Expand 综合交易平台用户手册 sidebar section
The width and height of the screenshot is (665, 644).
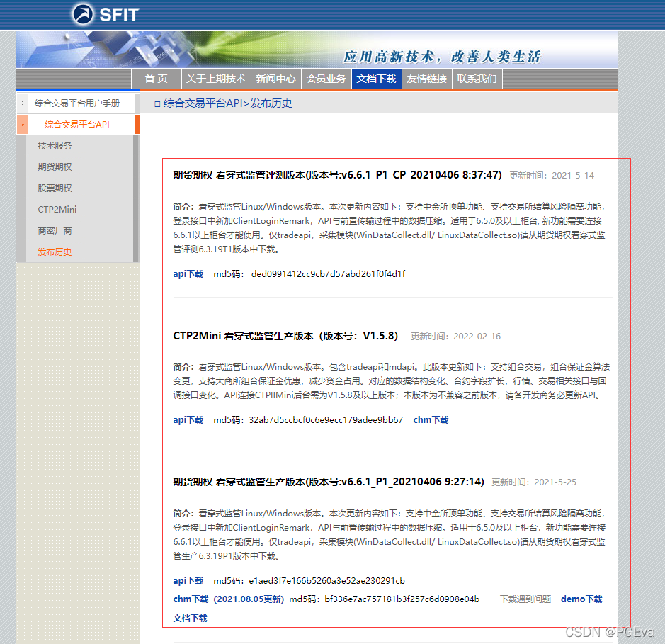coord(77,103)
